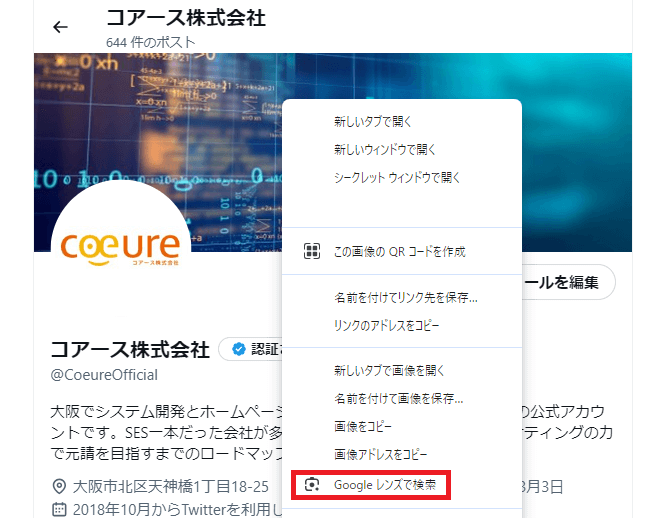
Task: Choose 新しいウィンドウで開く menu entry
Action: (x=385, y=150)
